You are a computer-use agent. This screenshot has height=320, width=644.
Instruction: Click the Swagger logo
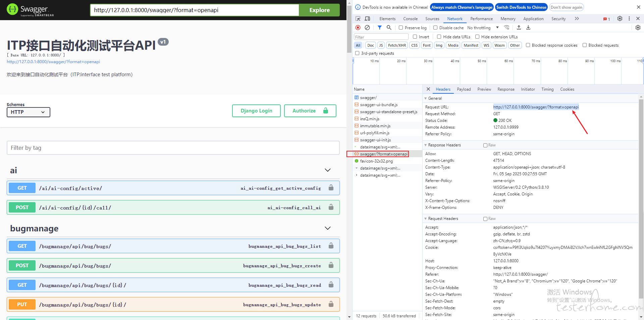(x=30, y=10)
